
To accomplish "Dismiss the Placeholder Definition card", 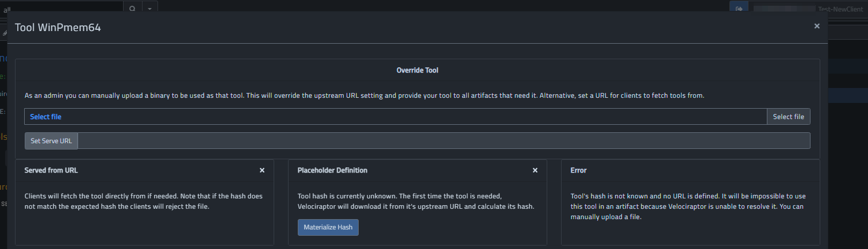I will click(535, 170).
